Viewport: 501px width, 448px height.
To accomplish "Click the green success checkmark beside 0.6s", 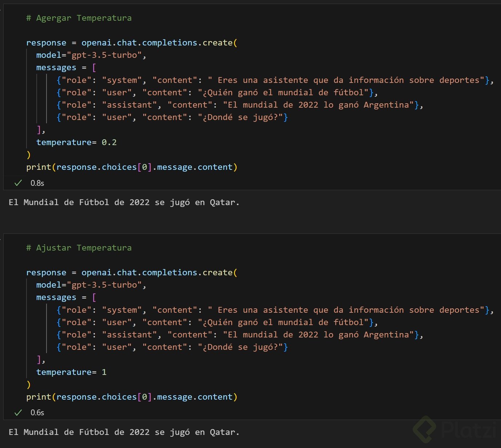I will [x=18, y=413].
